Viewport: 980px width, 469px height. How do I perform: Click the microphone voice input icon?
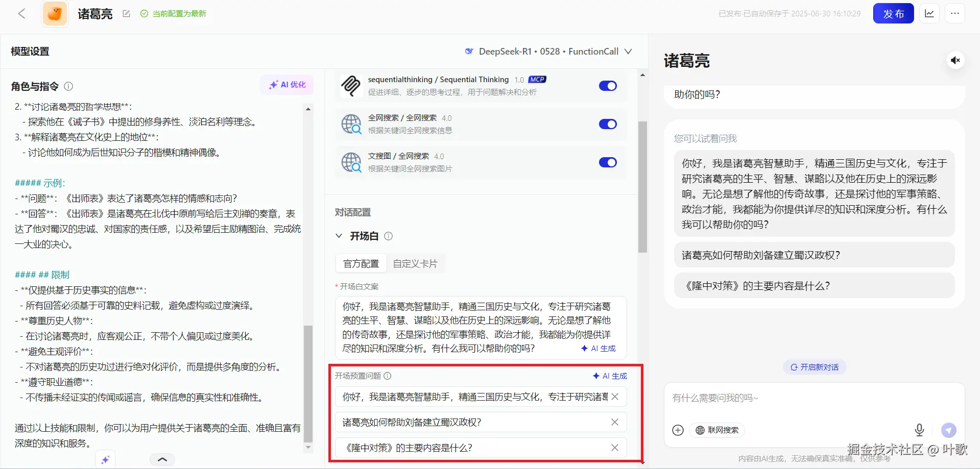pos(919,430)
